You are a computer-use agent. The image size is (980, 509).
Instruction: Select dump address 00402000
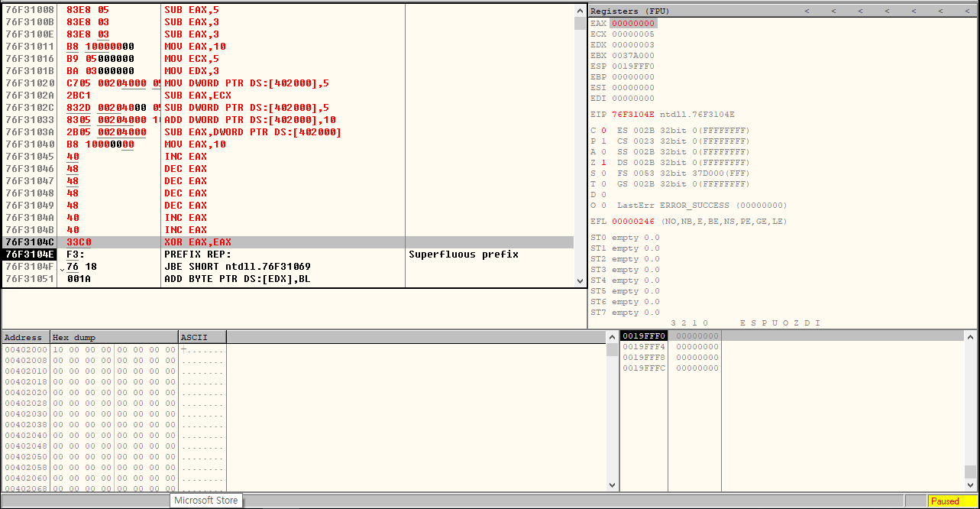[26, 349]
